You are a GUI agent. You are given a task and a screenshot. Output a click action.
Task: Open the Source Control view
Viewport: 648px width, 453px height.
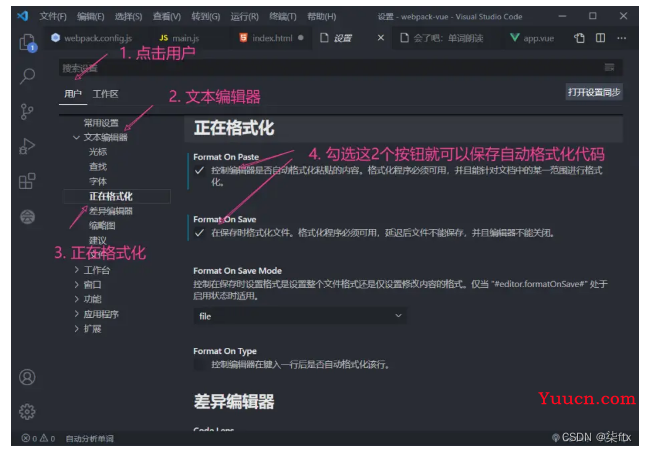27,111
